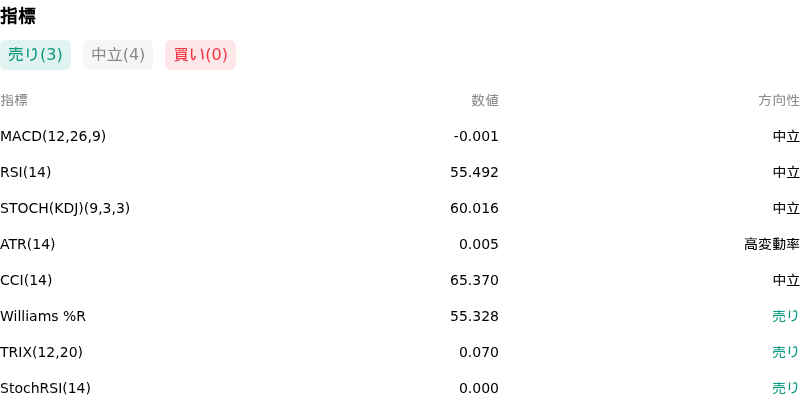Select the 中立(4) filter tab
This screenshot has width=800, height=398.
click(118, 55)
